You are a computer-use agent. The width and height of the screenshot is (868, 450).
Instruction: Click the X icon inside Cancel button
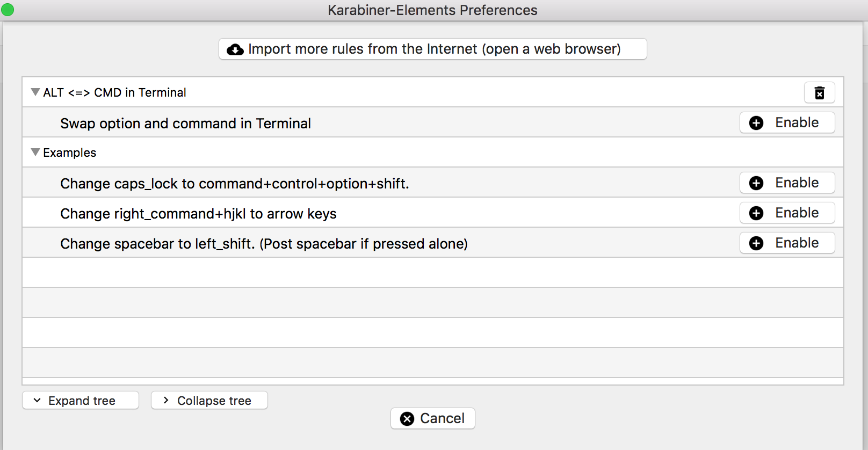point(407,418)
